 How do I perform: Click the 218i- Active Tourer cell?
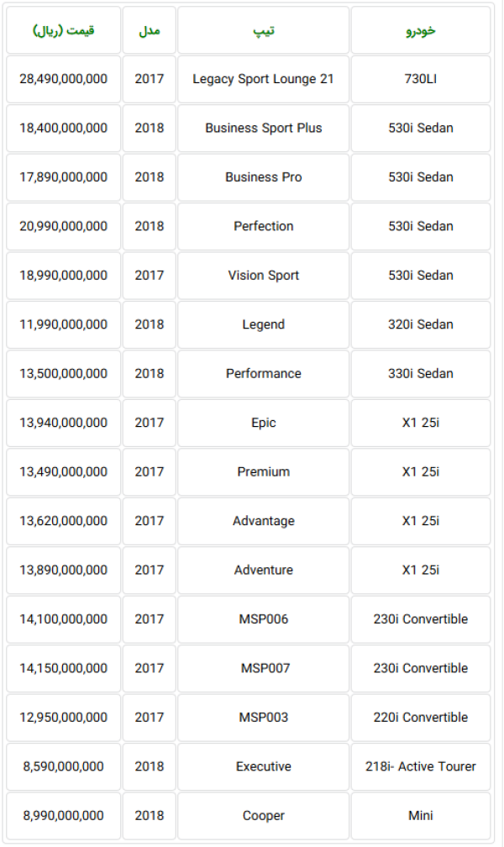(421, 766)
